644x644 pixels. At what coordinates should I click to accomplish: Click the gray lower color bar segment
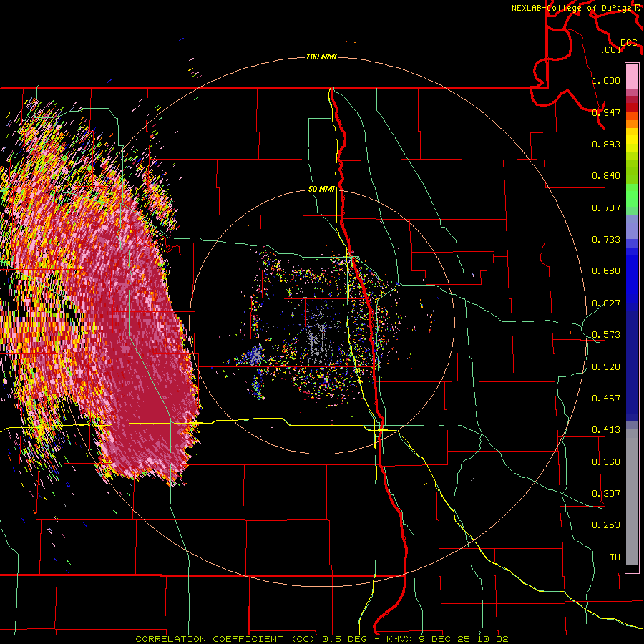pyautogui.click(x=632, y=497)
